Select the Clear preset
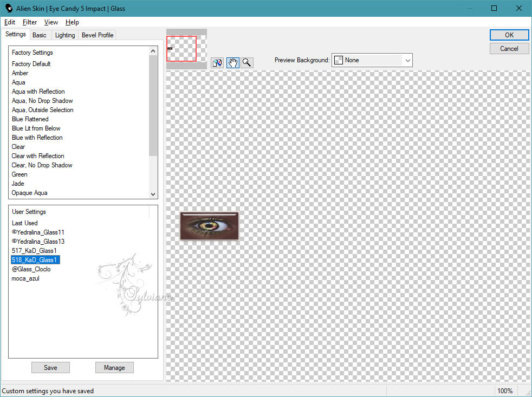This screenshot has height=397, width=532. (18, 146)
